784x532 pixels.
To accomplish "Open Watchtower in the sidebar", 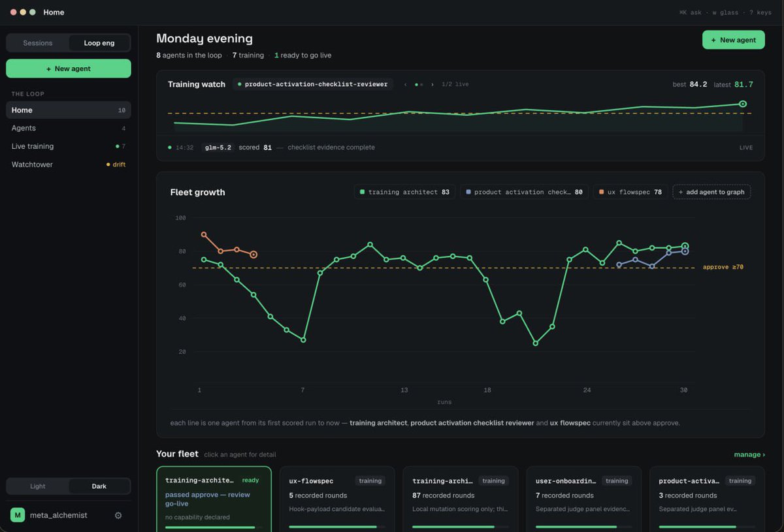I will pos(69,164).
